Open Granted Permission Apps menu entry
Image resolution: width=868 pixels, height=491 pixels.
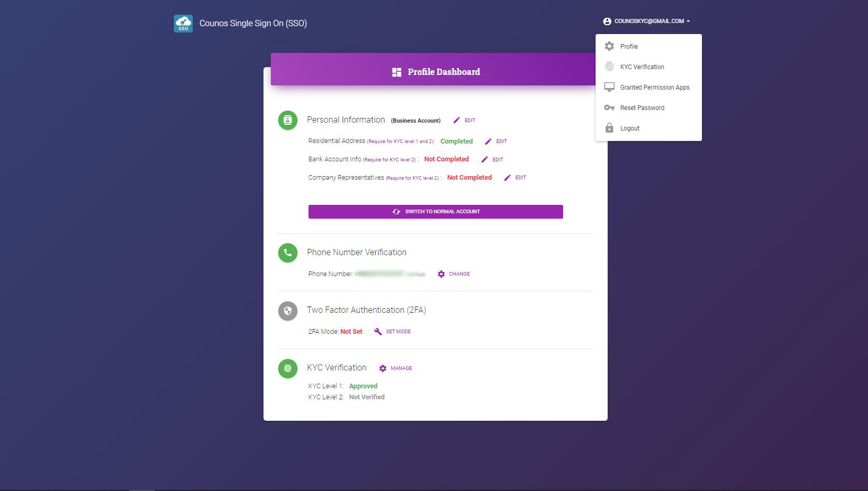tap(649, 88)
